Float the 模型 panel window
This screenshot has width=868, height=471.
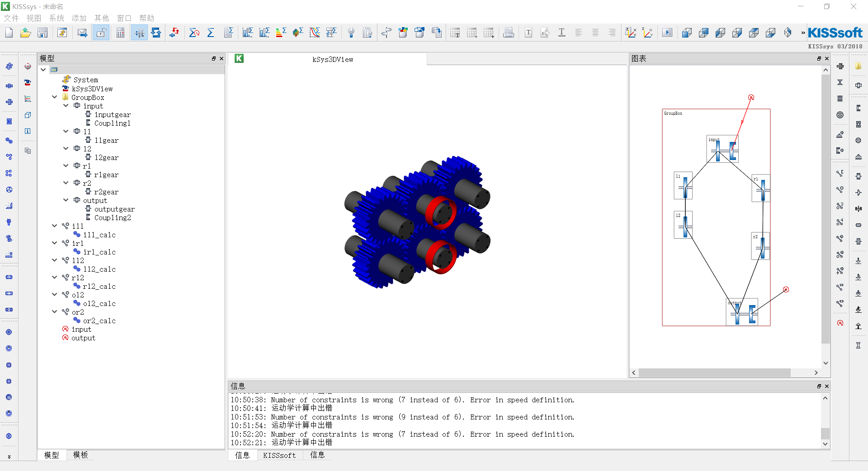[x=214, y=58]
